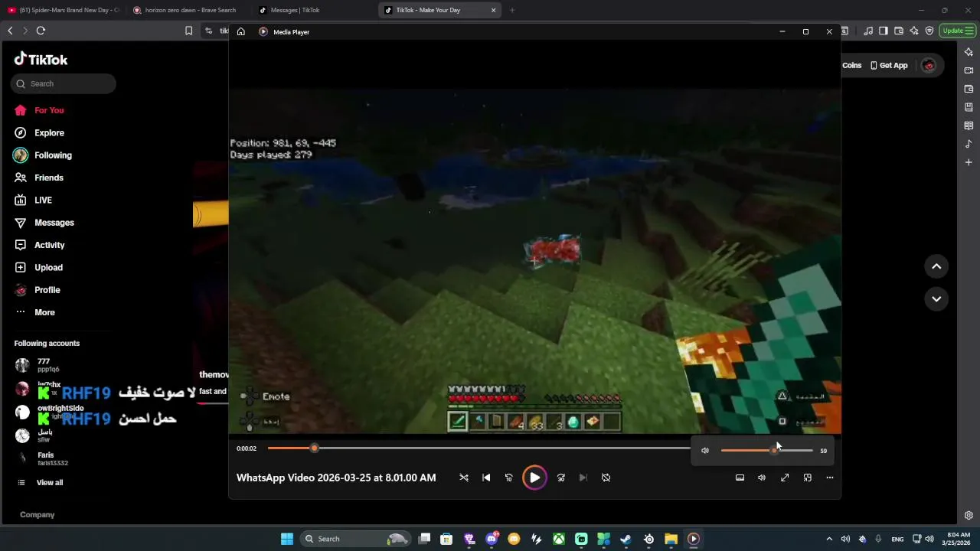Click the Brave Update menu button

pyautogui.click(x=958, y=31)
